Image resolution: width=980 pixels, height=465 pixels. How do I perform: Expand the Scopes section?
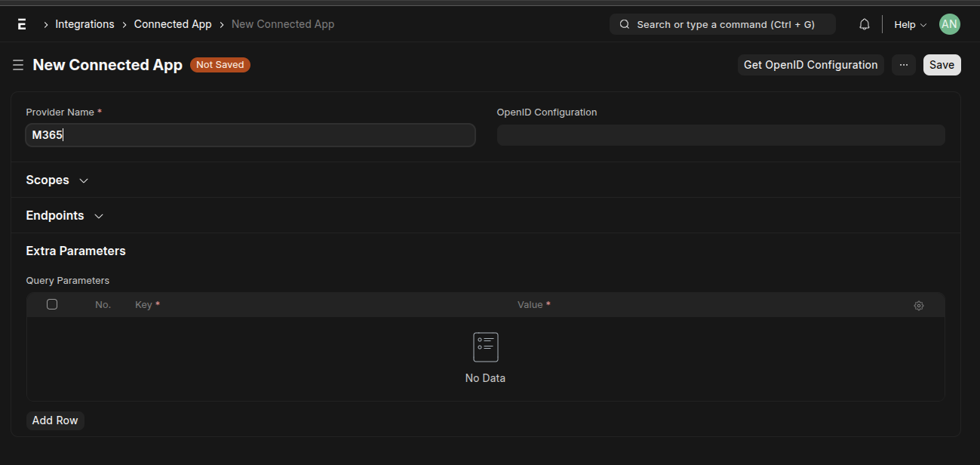tap(57, 180)
